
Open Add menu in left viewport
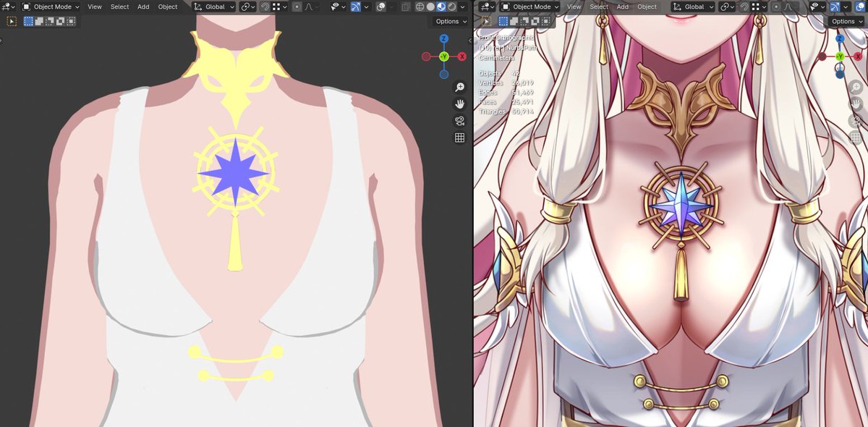pos(143,7)
